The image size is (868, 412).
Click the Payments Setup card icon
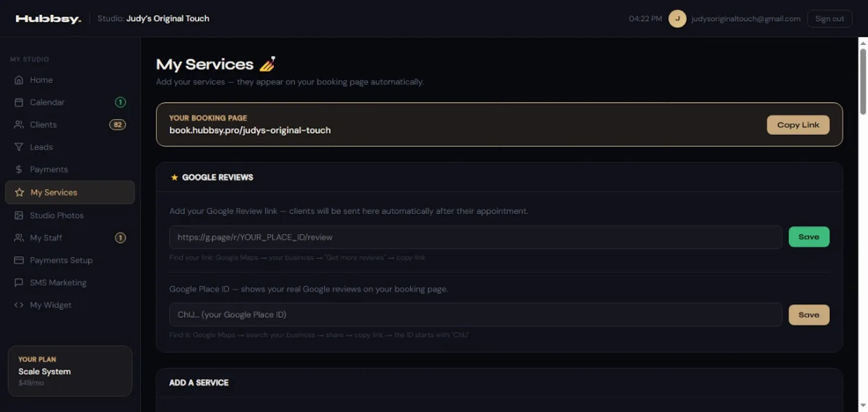pyautogui.click(x=19, y=260)
